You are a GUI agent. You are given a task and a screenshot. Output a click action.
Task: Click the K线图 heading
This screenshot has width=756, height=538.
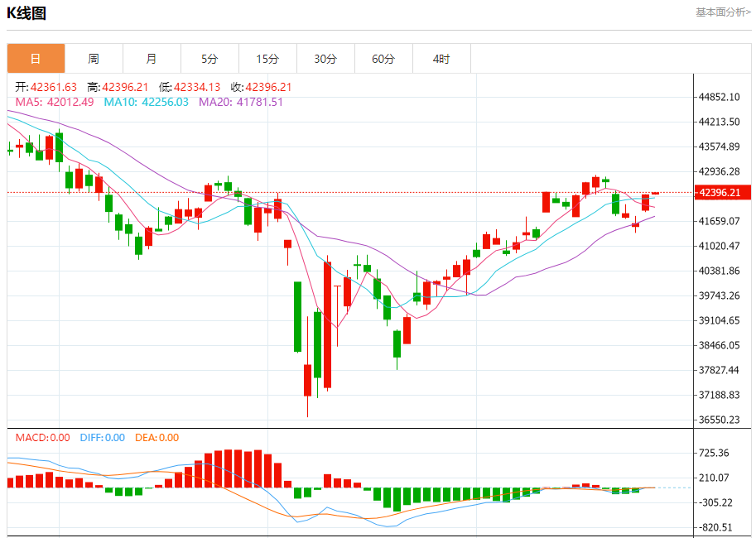pyautogui.click(x=26, y=13)
